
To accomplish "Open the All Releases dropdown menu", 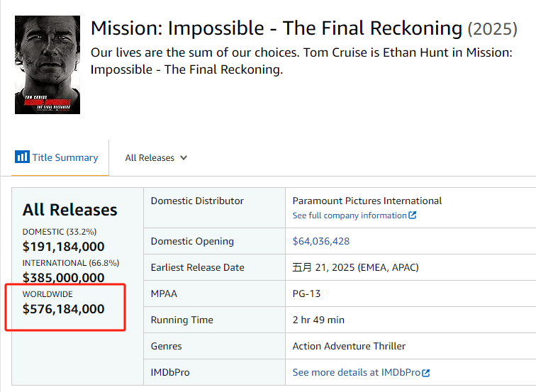I will pyautogui.click(x=156, y=157).
